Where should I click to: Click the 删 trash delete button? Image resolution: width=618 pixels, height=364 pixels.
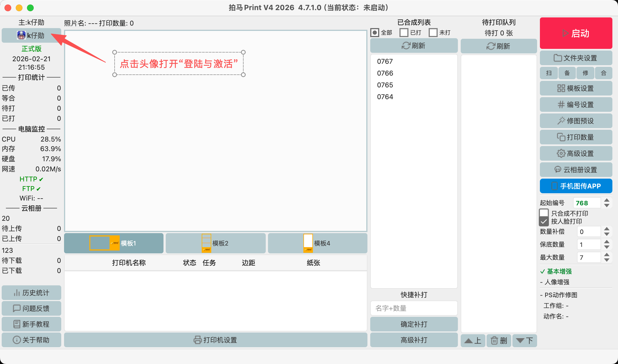tap(499, 341)
